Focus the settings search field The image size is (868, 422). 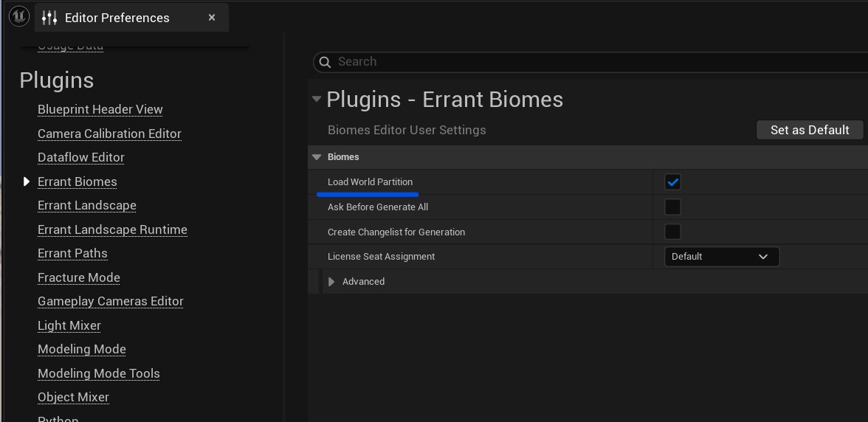(590, 62)
